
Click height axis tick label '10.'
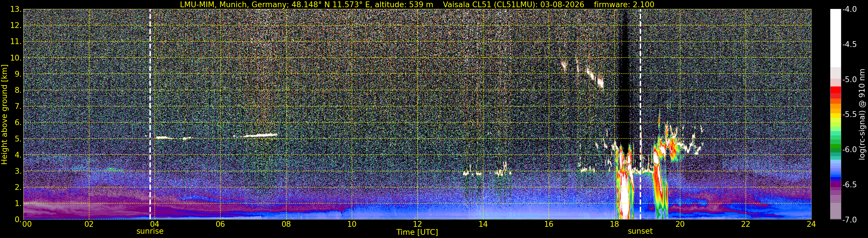(16, 58)
